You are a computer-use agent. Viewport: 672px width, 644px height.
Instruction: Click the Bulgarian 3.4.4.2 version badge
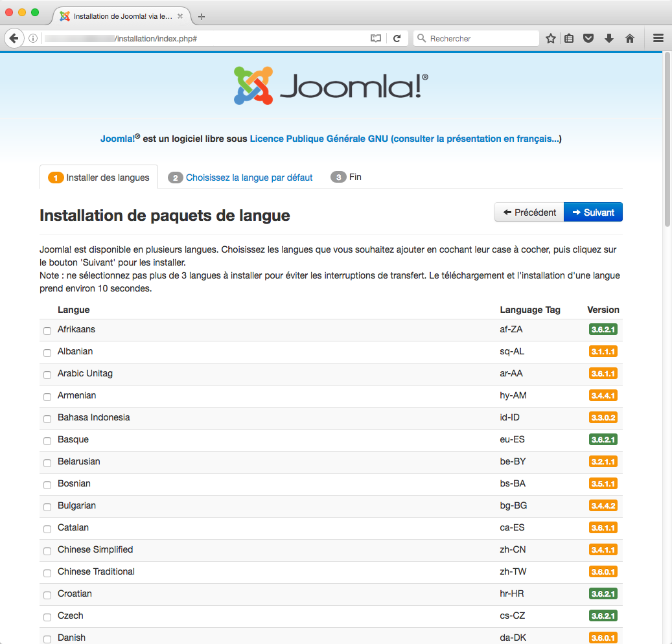click(603, 505)
